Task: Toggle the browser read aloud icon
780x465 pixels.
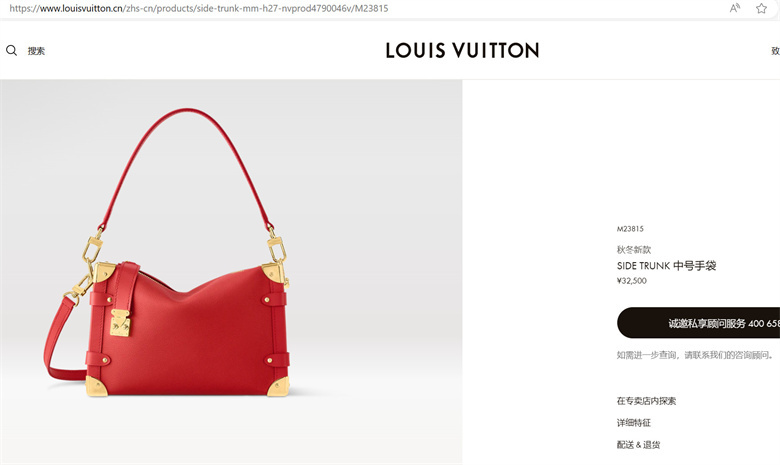Action: tap(735, 8)
